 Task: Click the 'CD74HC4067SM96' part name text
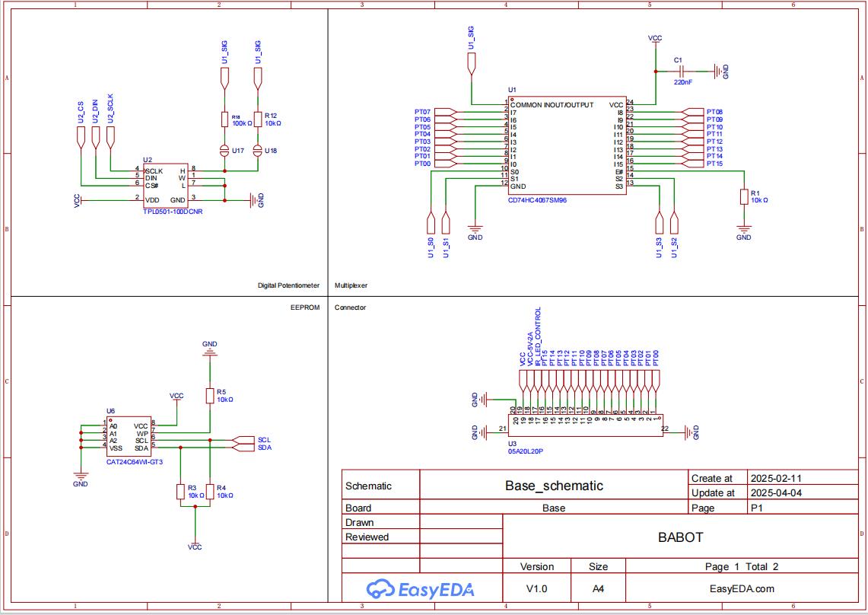[x=537, y=200]
